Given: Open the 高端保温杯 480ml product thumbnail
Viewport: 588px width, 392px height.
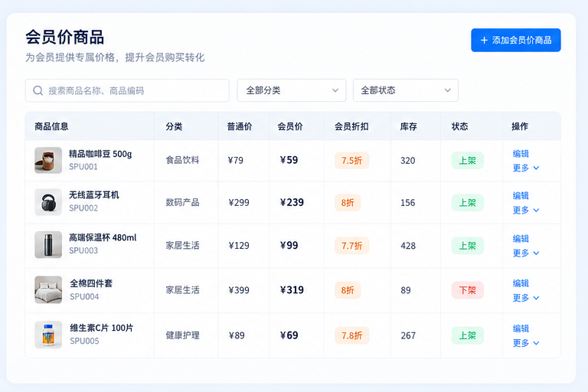Looking at the screenshot, I should click(48, 244).
